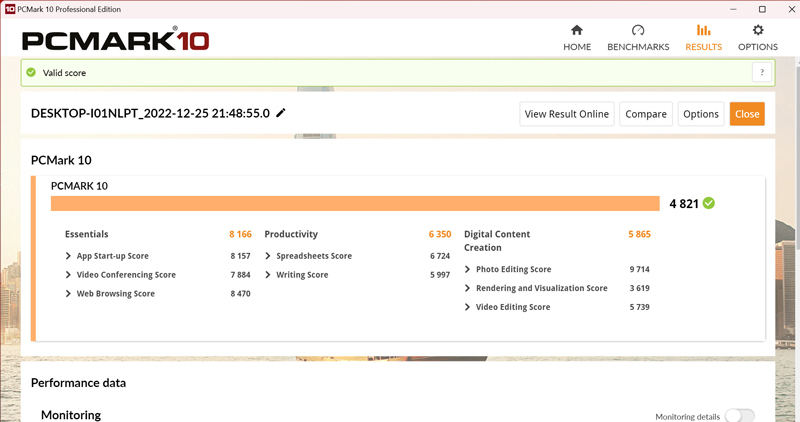Click the Performance data heading
Screen dimensions: 800x422
(x=78, y=383)
